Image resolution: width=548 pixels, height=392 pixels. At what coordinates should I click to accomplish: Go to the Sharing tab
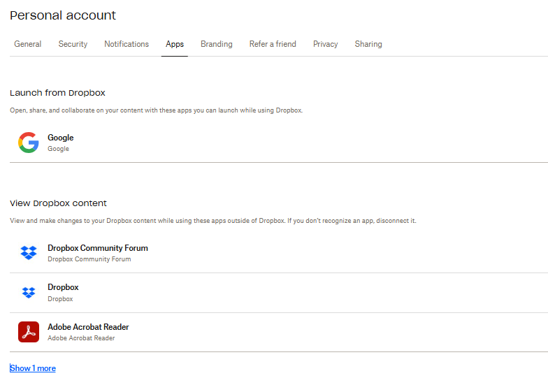[368, 44]
